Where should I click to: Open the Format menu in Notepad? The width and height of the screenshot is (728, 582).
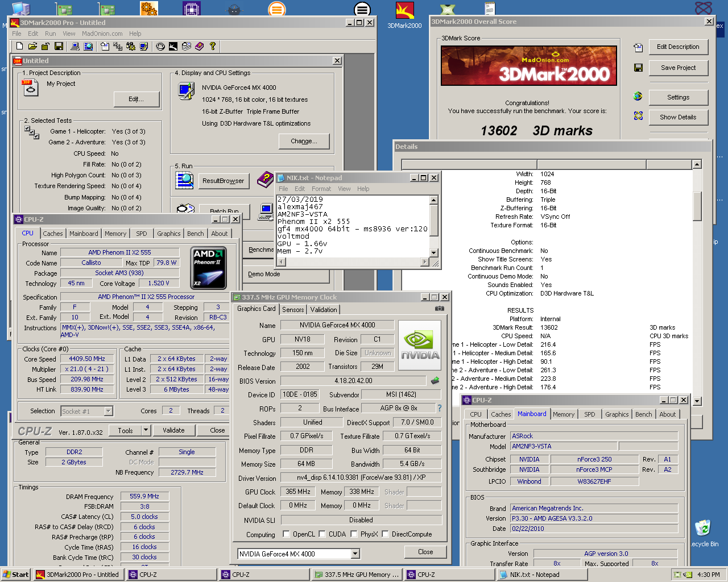point(321,189)
